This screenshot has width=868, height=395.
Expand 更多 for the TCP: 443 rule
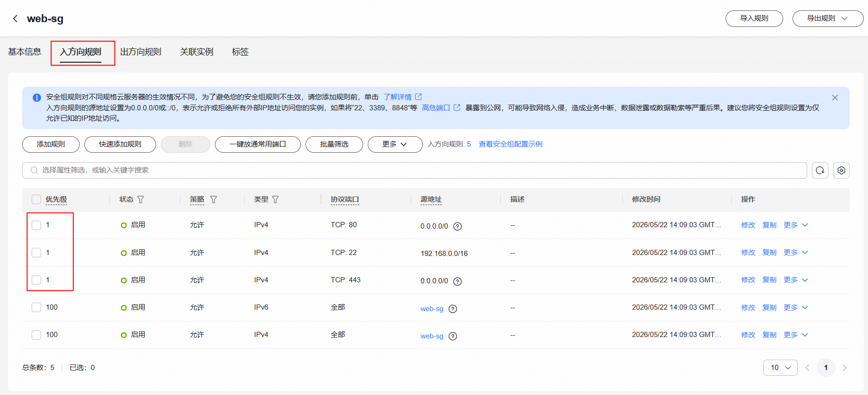[x=796, y=280]
